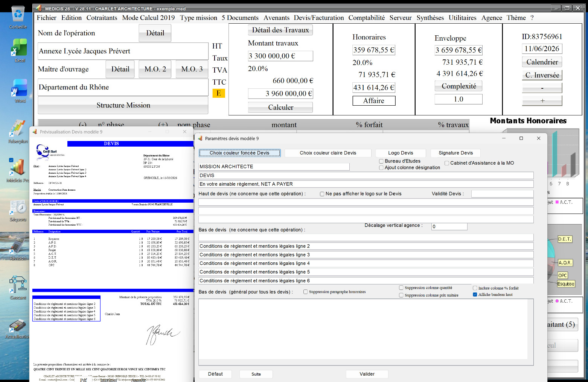Click the Signature Devis button
Viewport: 588px width, 382px height.
tap(456, 153)
